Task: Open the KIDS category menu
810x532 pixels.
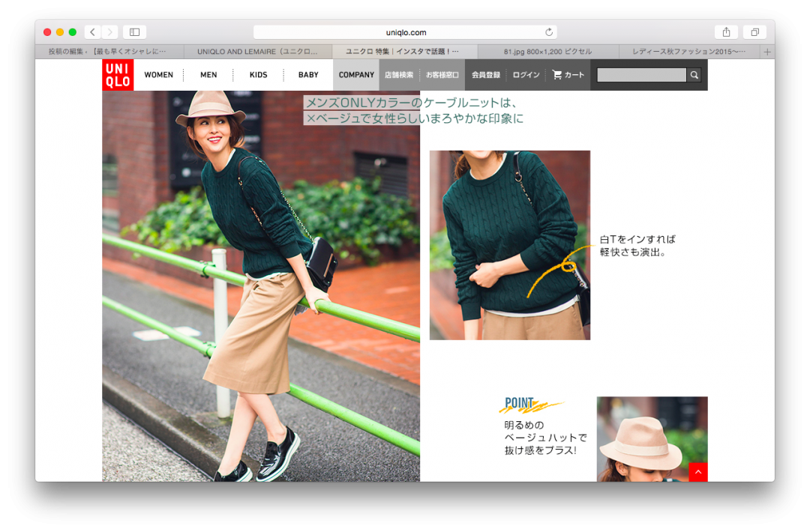Action: pyautogui.click(x=258, y=75)
